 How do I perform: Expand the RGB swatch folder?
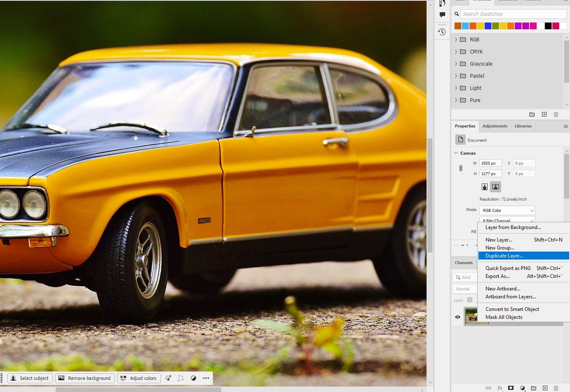click(456, 40)
